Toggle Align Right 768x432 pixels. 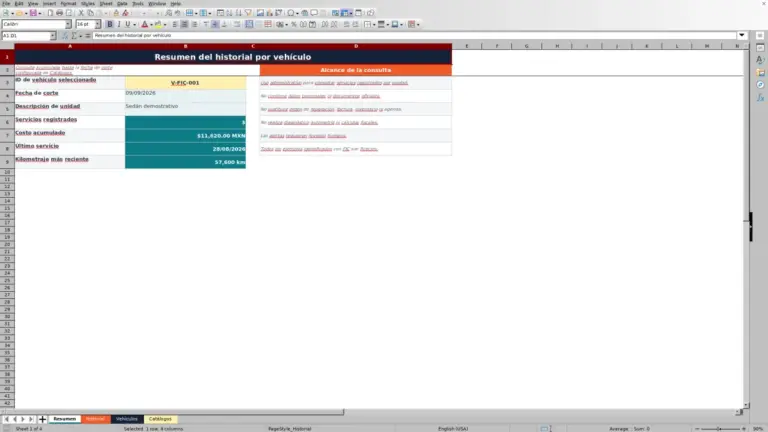tap(194, 24)
